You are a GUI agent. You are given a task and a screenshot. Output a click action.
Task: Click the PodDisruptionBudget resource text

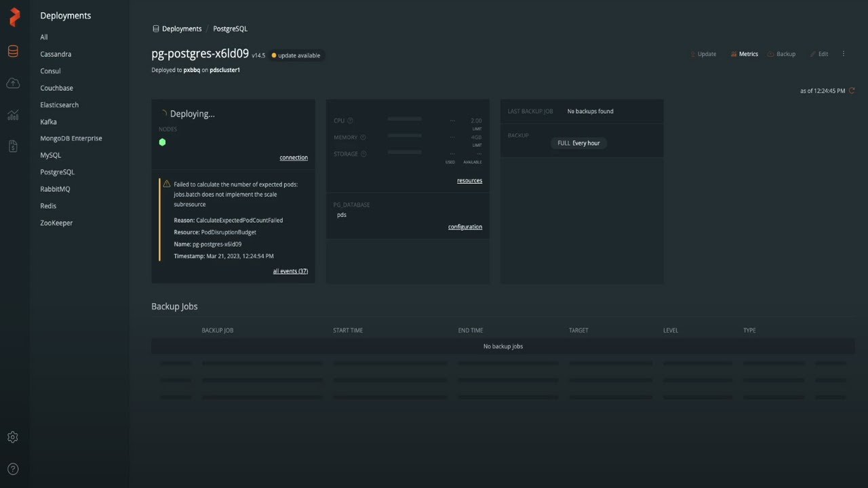(229, 232)
